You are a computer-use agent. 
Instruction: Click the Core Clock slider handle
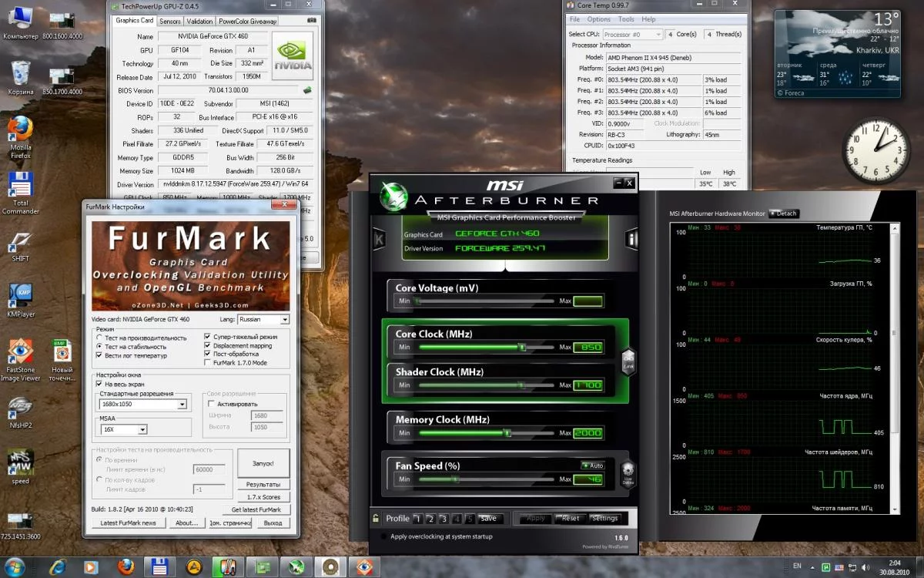coord(522,348)
